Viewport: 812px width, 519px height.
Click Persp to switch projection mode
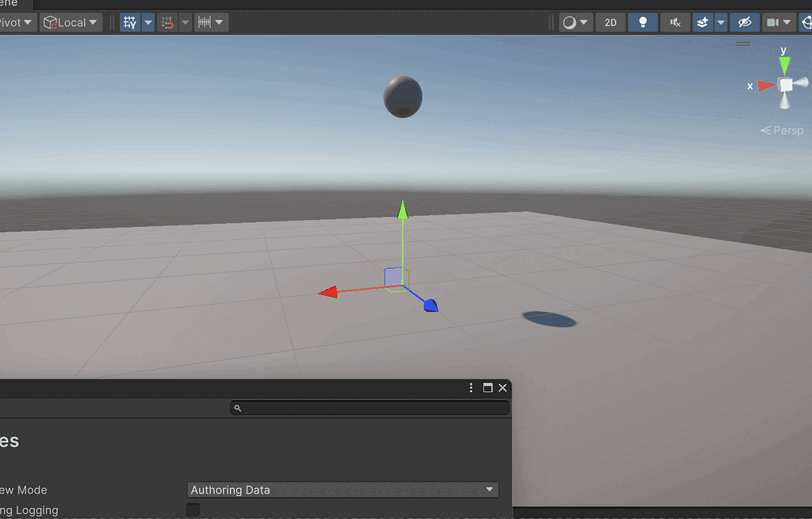tap(786, 130)
